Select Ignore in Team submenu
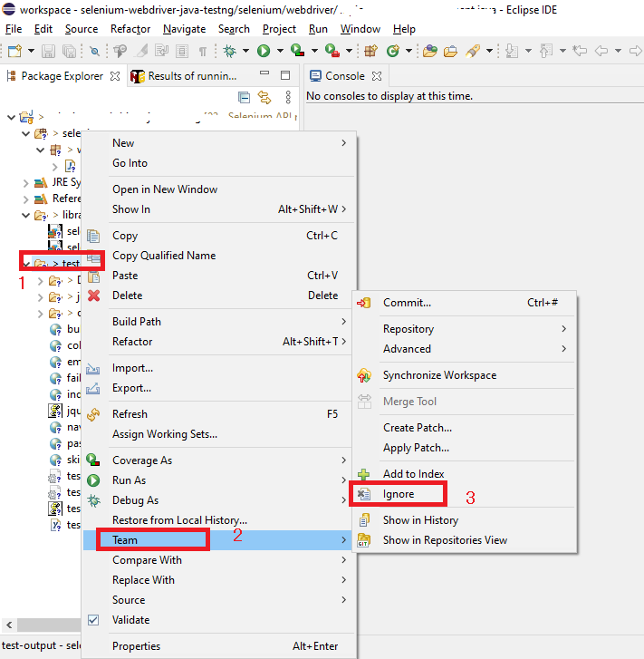Image resolution: width=644 pixels, height=659 pixels. tap(399, 494)
